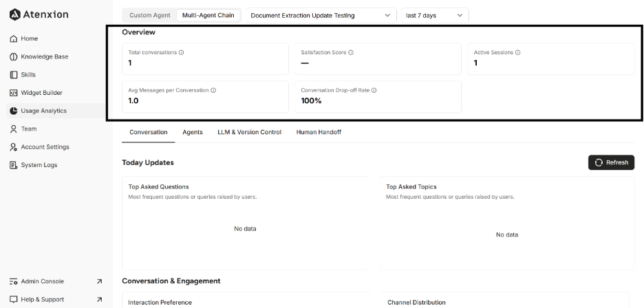The image size is (644, 308).
Task: Click the Top Asked Questions heading
Action: pyautogui.click(x=158, y=187)
